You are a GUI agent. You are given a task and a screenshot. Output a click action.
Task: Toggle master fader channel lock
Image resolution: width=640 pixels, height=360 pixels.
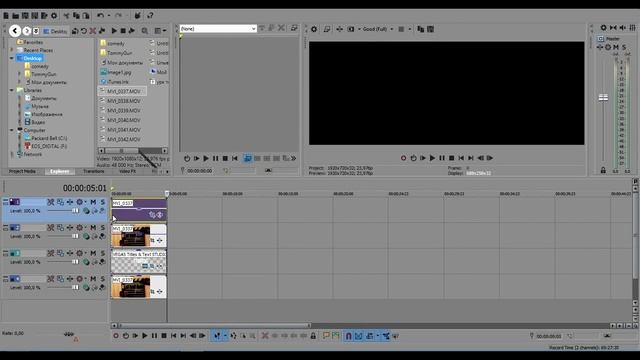pos(603,170)
